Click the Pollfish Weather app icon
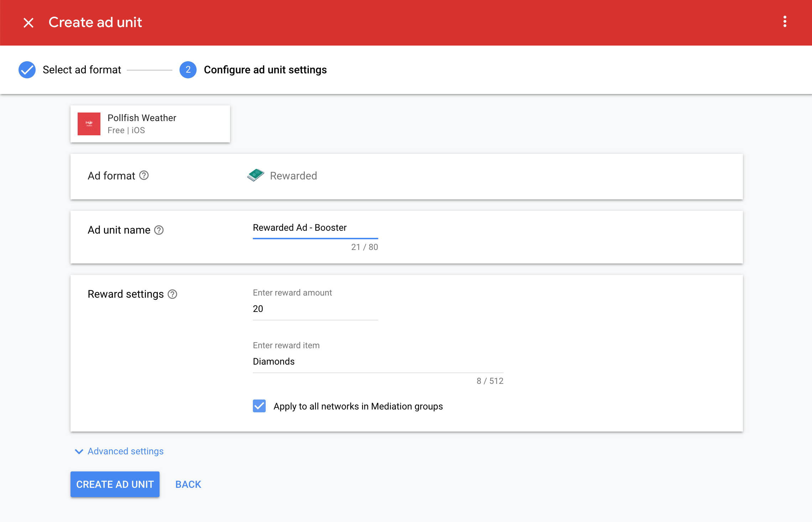 tap(89, 124)
